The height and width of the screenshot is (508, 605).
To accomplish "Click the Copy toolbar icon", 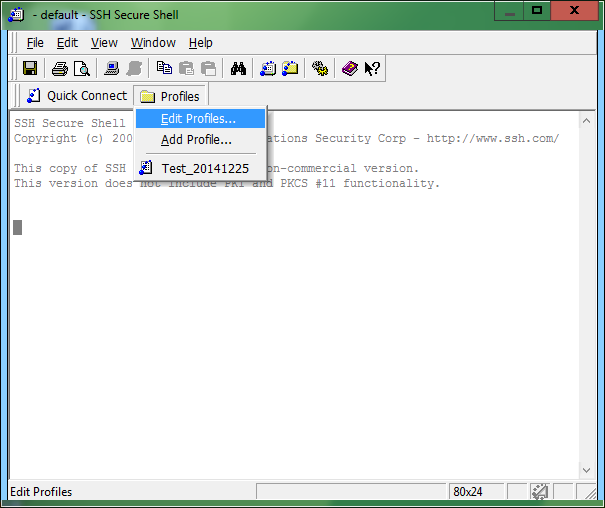I will tap(164, 69).
